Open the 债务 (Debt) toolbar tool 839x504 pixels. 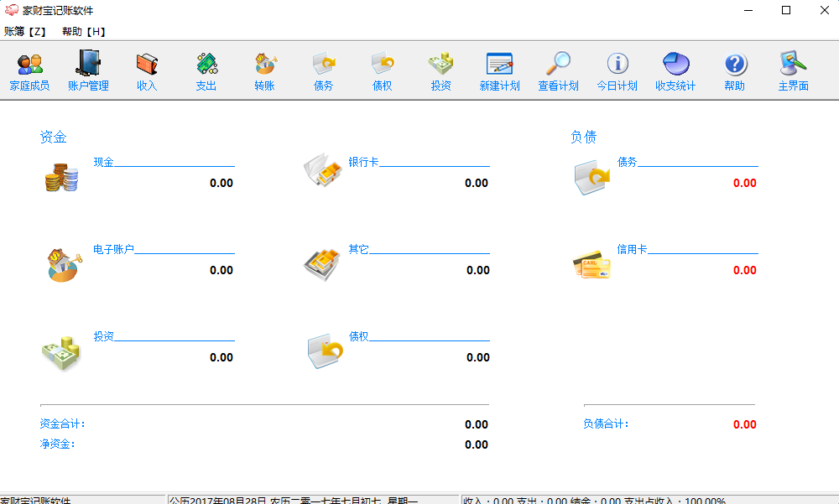click(323, 71)
